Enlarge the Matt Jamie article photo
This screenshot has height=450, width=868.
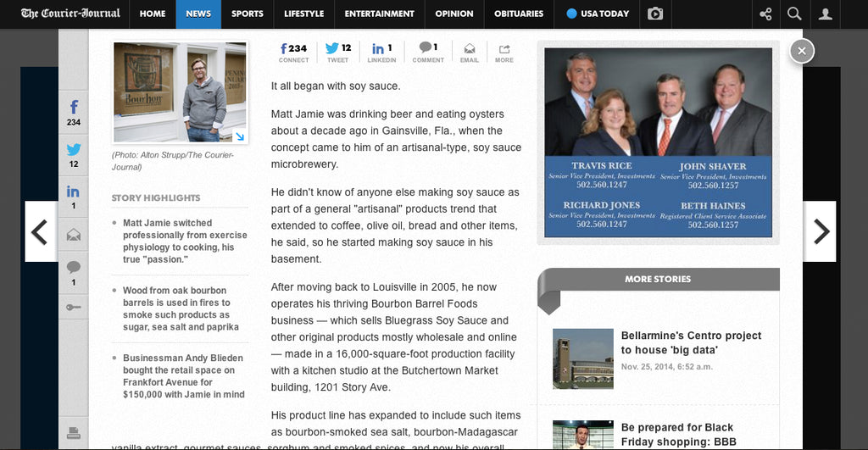[181, 92]
